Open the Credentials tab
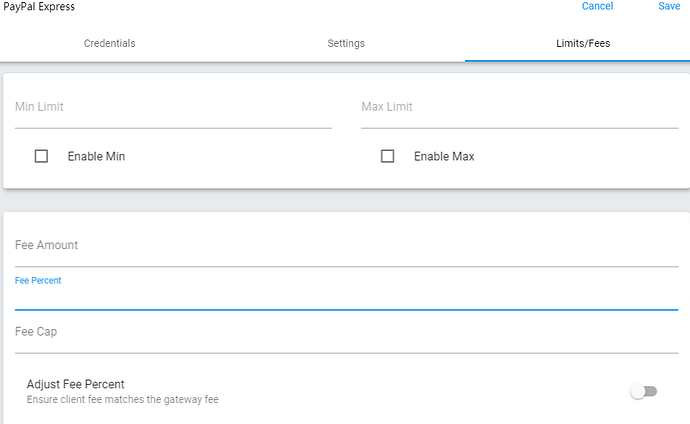Viewport: 690px width, 424px height. click(x=110, y=43)
